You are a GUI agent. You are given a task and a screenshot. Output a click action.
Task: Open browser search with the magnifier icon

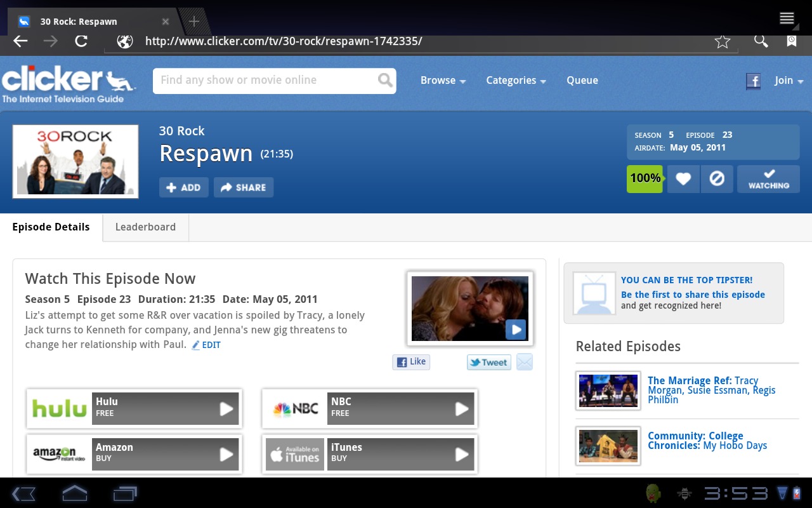coord(761,41)
